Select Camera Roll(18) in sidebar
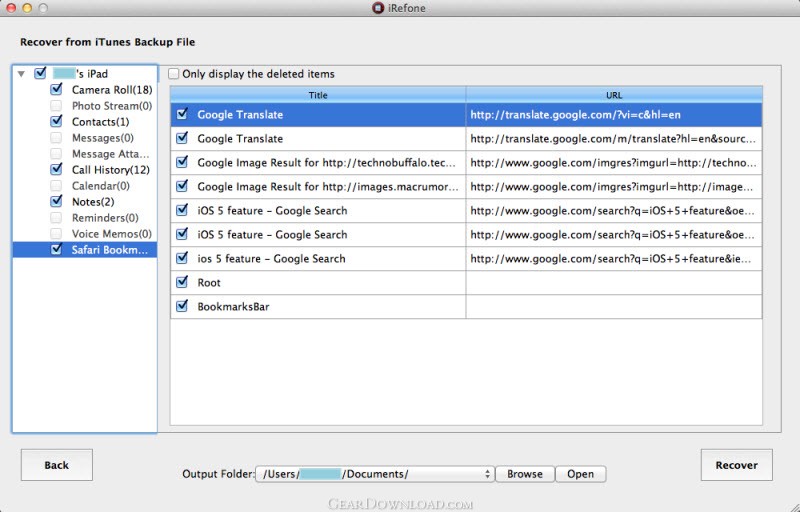The width and height of the screenshot is (800, 512). (112, 90)
